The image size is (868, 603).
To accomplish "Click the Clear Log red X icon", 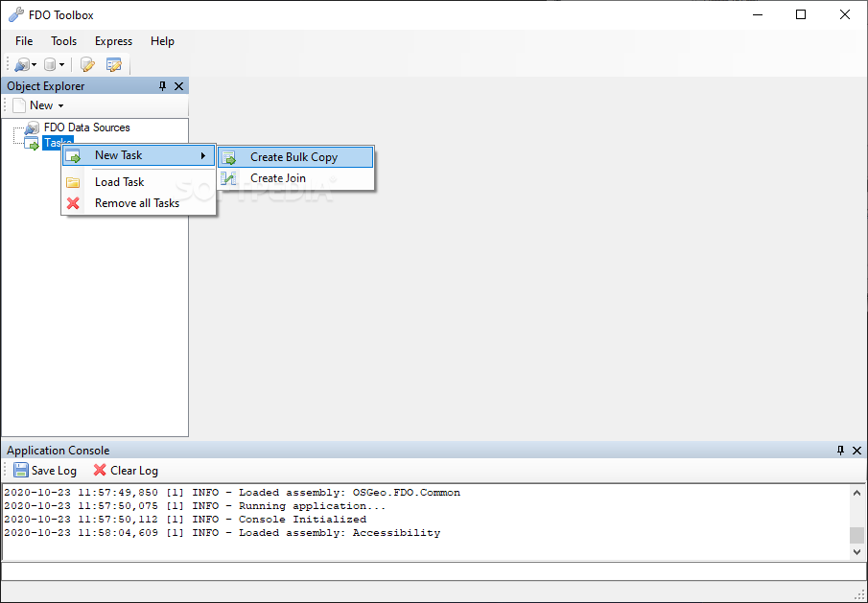I will pyautogui.click(x=100, y=471).
